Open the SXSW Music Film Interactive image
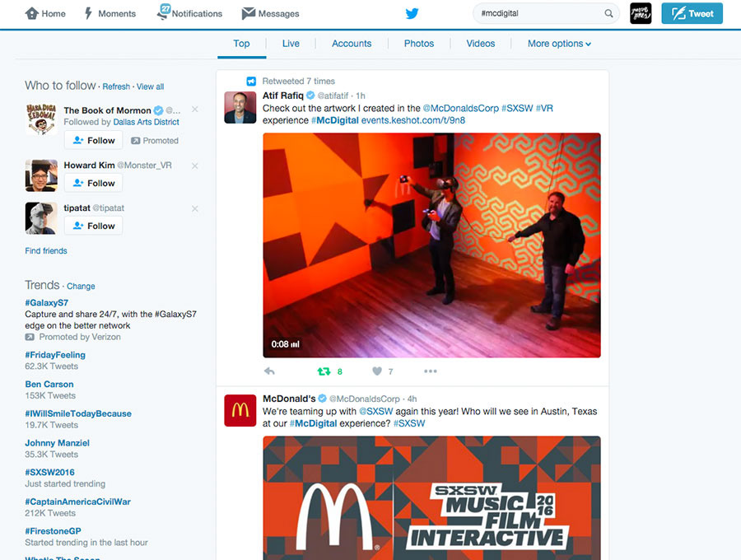The width and height of the screenshot is (741, 560). tap(431, 498)
